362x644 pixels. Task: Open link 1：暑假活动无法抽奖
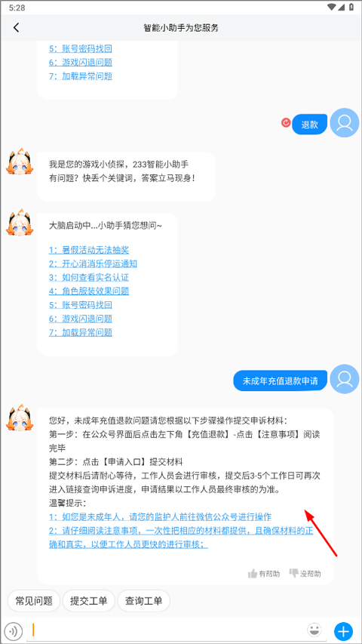pyautogui.click(x=89, y=250)
